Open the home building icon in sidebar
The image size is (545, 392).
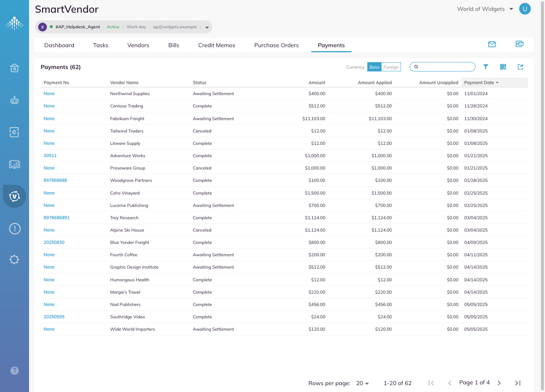tap(15, 68)
